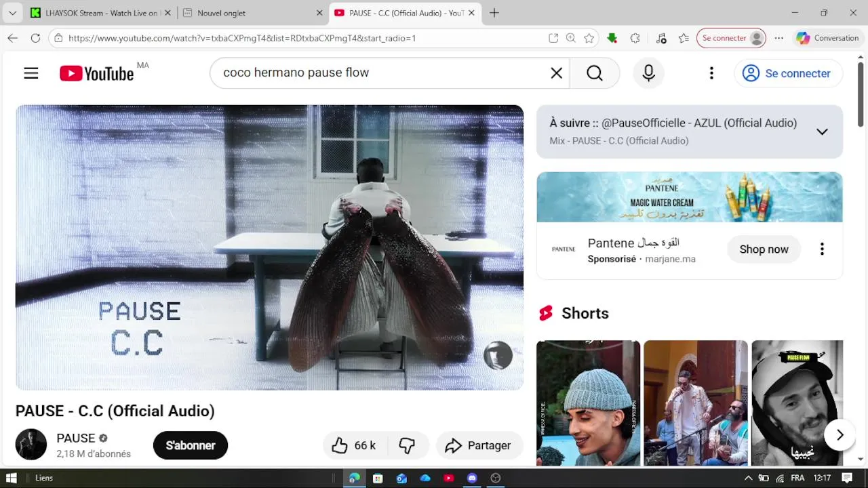868x488 pixels.
Task: Open the beanie guy Shorts thumbnail
Action: pos(588,403)
